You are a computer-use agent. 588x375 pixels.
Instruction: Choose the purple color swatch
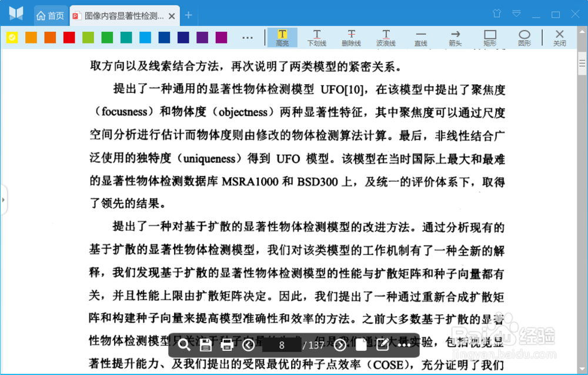click(x=202, y=38)
